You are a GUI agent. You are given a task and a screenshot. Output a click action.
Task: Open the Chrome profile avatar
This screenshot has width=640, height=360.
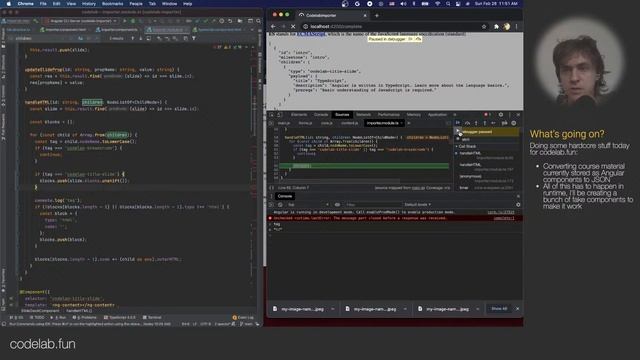tap(507, 27)
